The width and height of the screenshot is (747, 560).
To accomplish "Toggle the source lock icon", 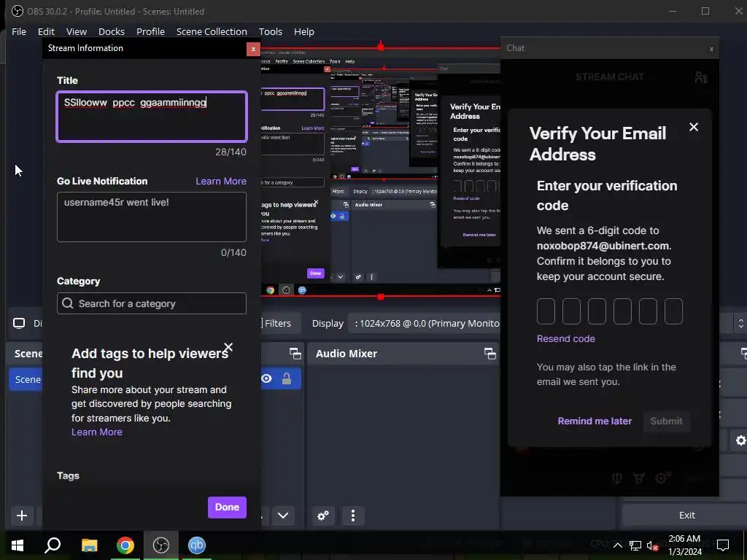I will [x=287, y=378].
